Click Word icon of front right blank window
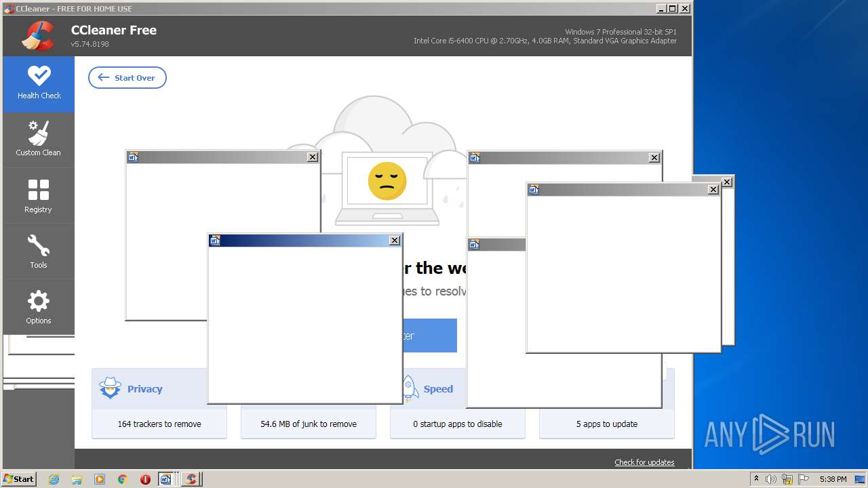 (x=534, y=190)
